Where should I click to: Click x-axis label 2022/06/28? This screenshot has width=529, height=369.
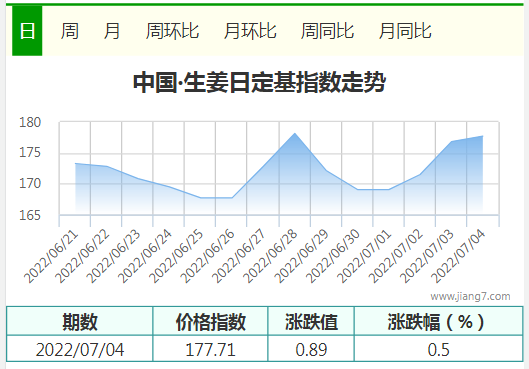[271, 257]
